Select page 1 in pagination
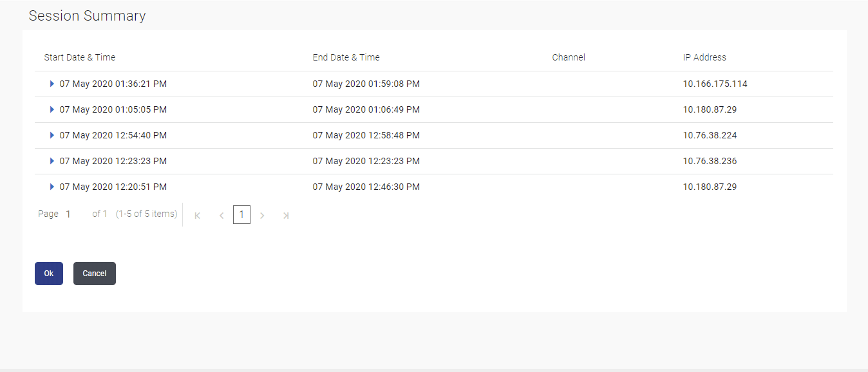868x372 pixels. tap(241, 215)
